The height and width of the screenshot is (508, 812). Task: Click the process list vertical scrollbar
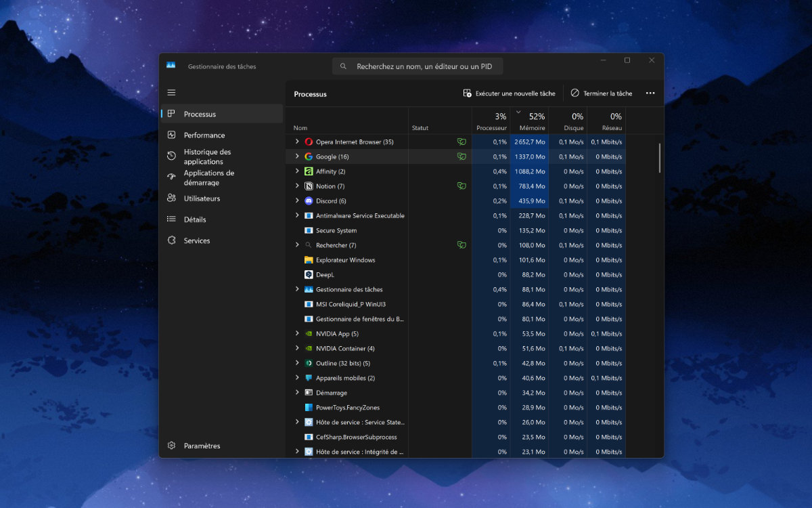[660, 158]
